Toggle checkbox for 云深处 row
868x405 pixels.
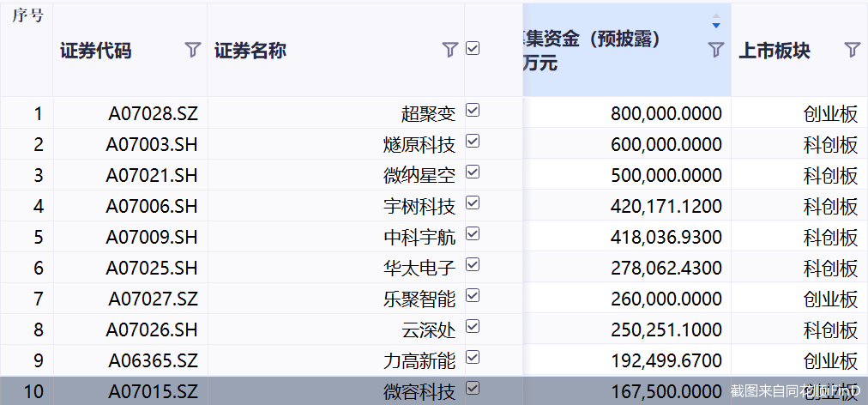point(473,328)
